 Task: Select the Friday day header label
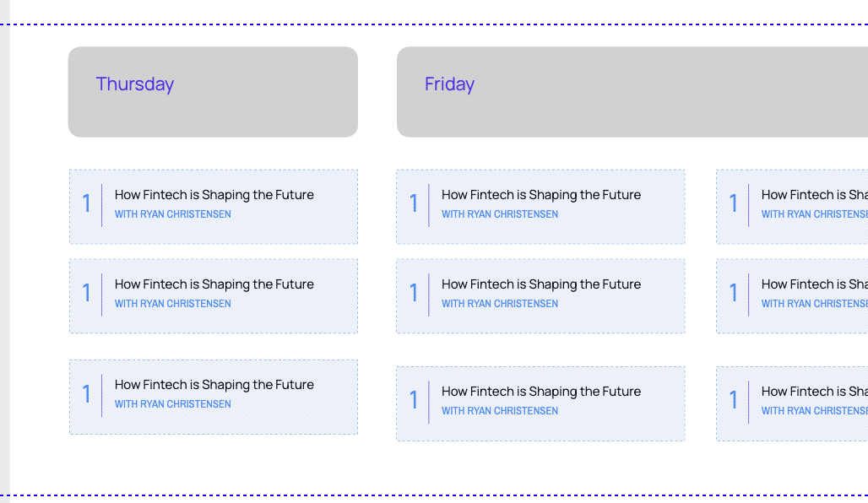(449, 84)
